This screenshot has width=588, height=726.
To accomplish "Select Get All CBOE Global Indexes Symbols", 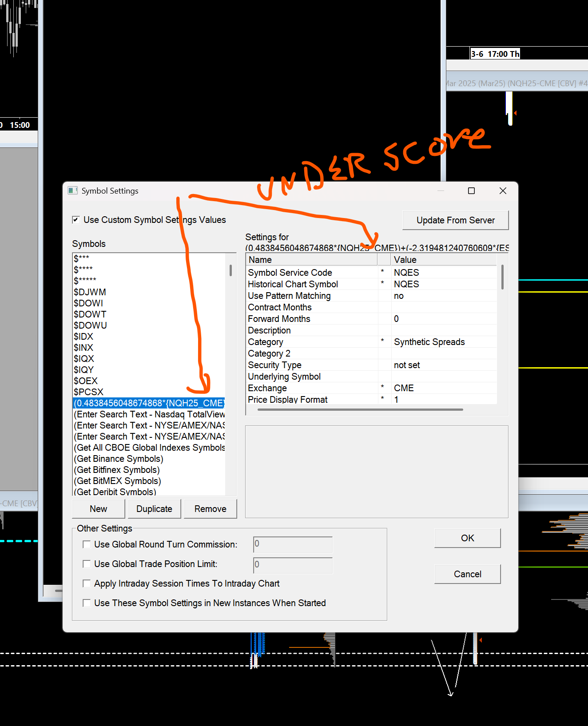I will (149, 448).
